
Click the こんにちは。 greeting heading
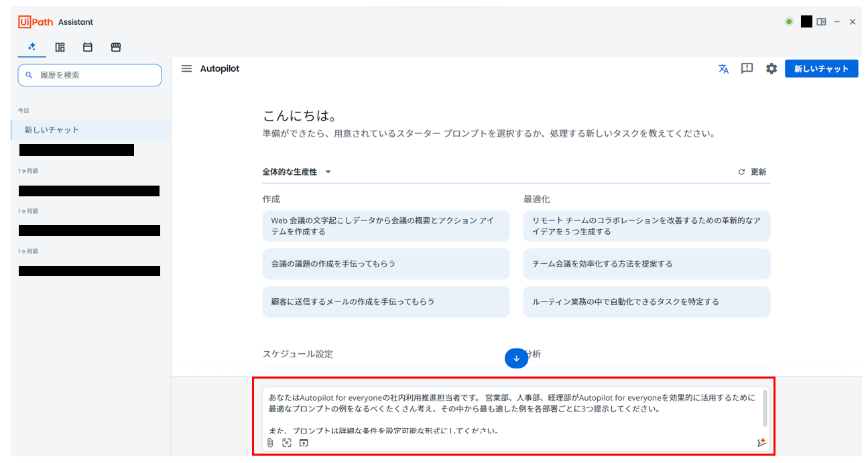(x=300, y=115)
